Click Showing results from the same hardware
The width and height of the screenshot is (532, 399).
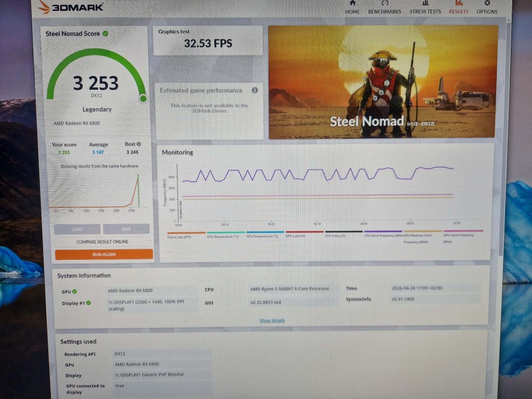coord(99,166)
